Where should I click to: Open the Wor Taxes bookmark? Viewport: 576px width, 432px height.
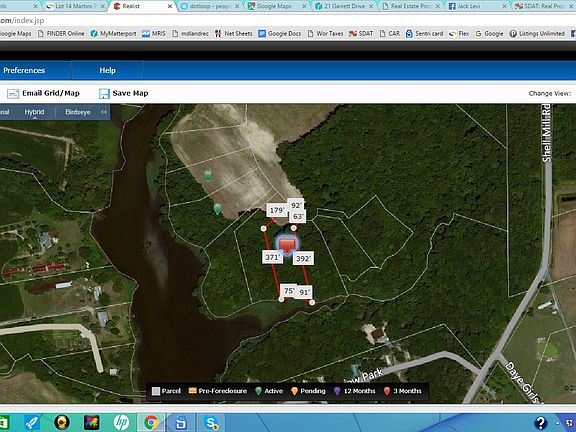tap(325, 33)
